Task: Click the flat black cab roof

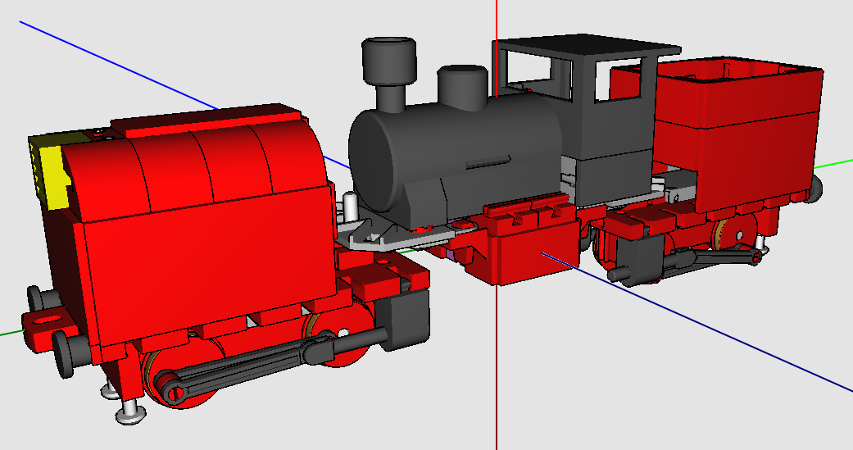Action: (x=586, y=47)
